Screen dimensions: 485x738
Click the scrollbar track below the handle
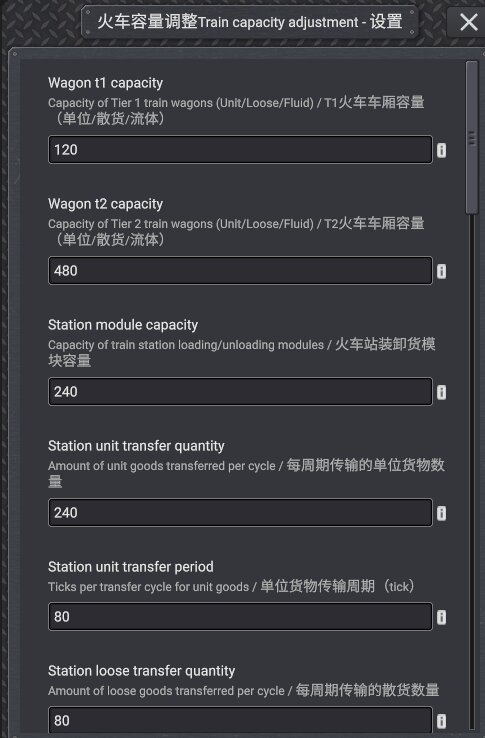click(472, 471)
